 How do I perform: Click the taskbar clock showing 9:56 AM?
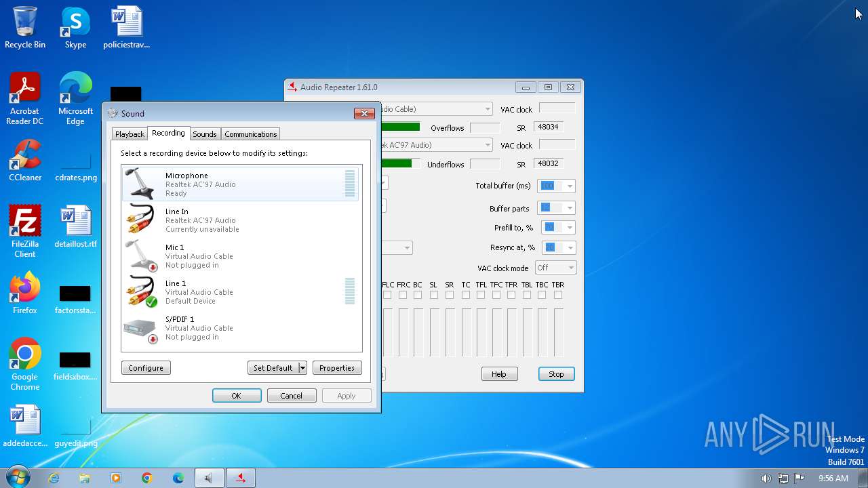(833, 479)
